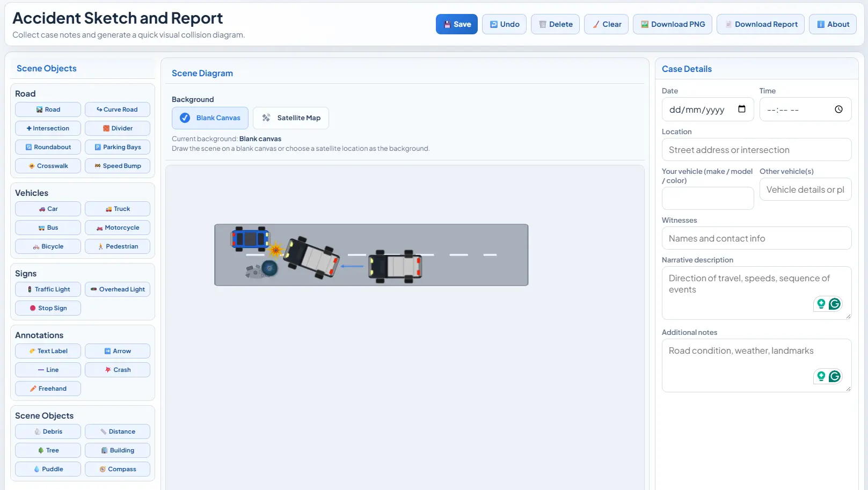Viewport: 868px width, 490px height.
Task: Click the Location input field
Action: coord(756,150)
